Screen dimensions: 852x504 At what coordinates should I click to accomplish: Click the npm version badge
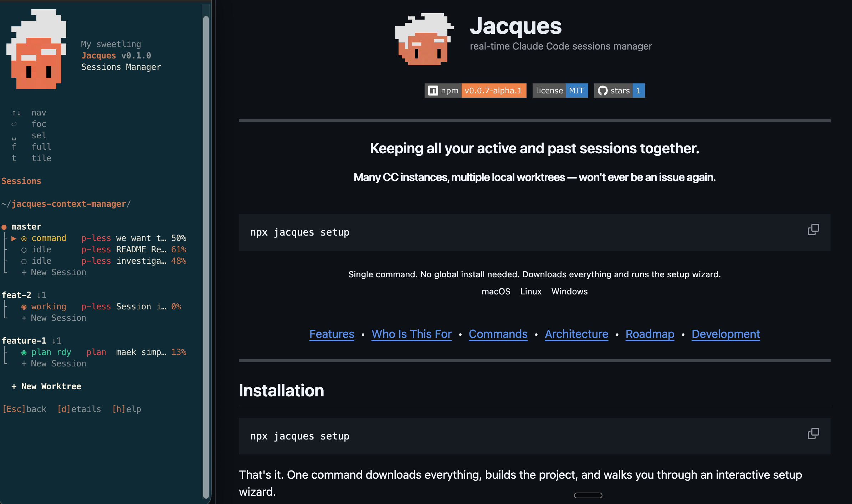475,91
